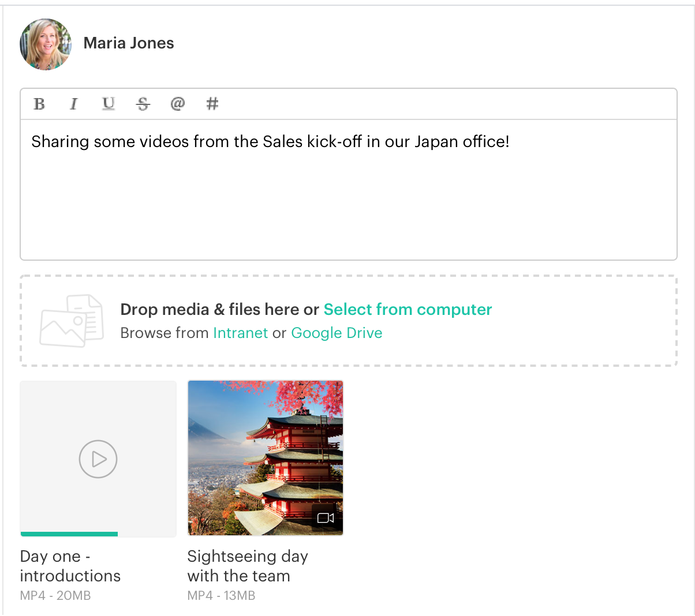This screenshot has height=616, width=695.
Task: Click the media files illustration icon
Action: pos(72,321)
